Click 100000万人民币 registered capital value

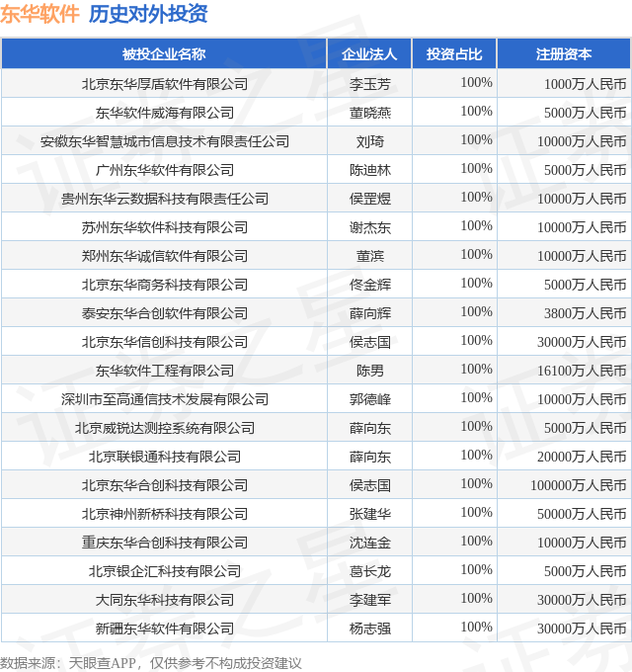(x=578, y=485)
